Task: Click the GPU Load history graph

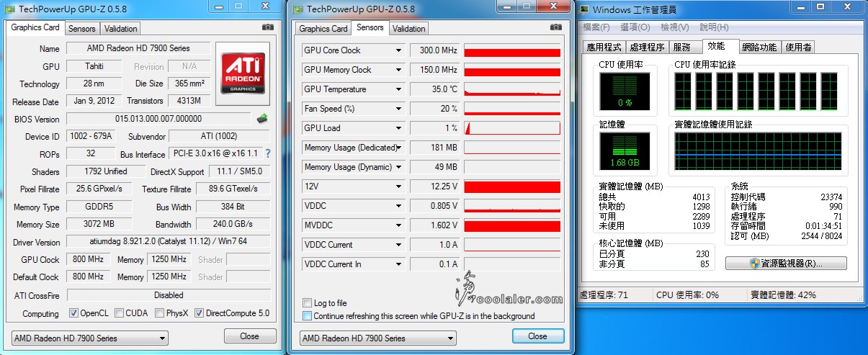Action: coord(512,128)
